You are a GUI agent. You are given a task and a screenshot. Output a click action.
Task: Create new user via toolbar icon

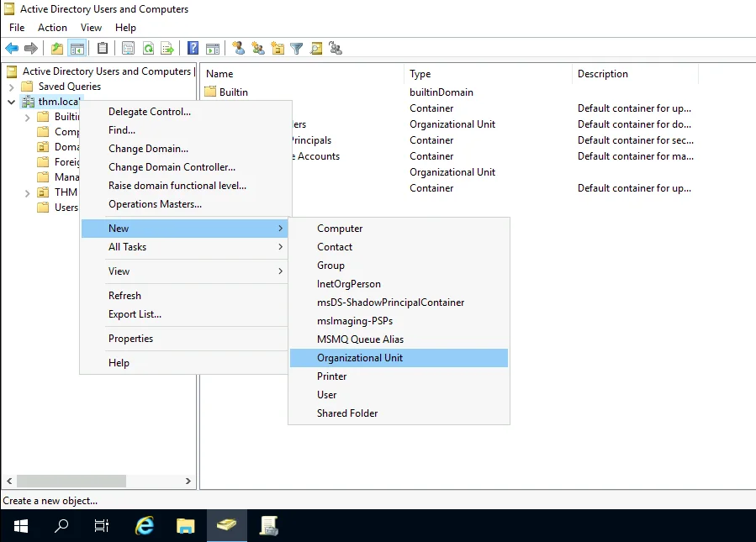[238, 48]
